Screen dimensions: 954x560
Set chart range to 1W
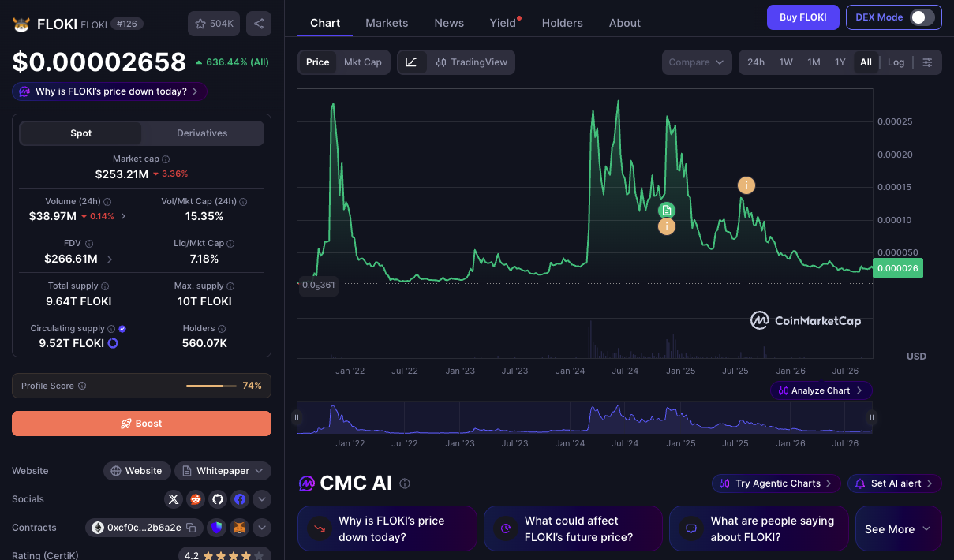pyautogui.click(x=786, y=62)
